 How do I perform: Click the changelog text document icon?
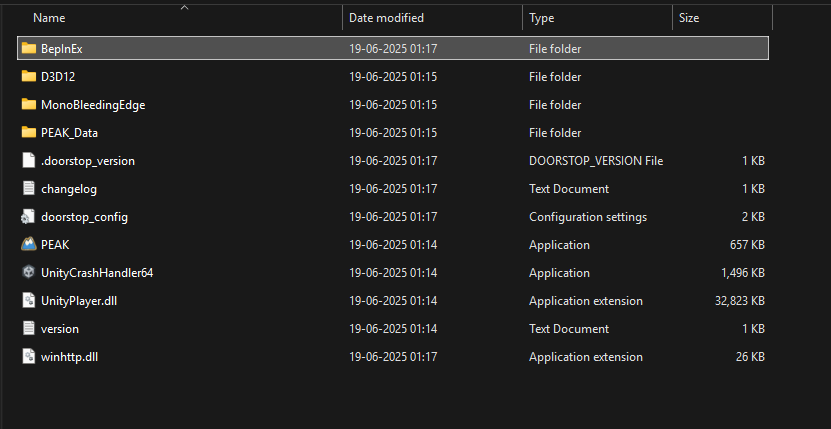(x=28, y=188)
